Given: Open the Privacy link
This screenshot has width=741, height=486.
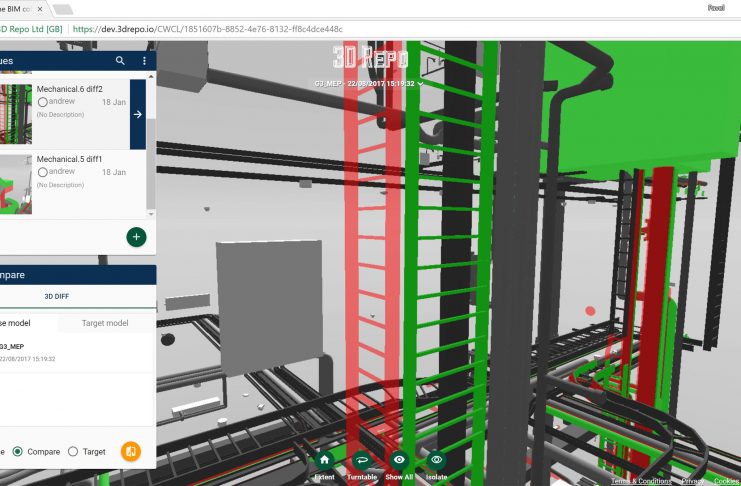Looking at the screenshot, I should click(693, 481).
